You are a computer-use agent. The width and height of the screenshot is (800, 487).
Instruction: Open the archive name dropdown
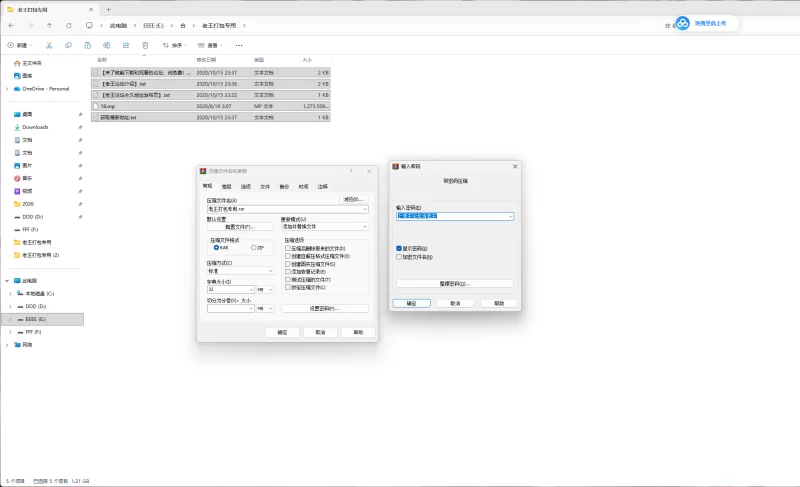[365, 209]
